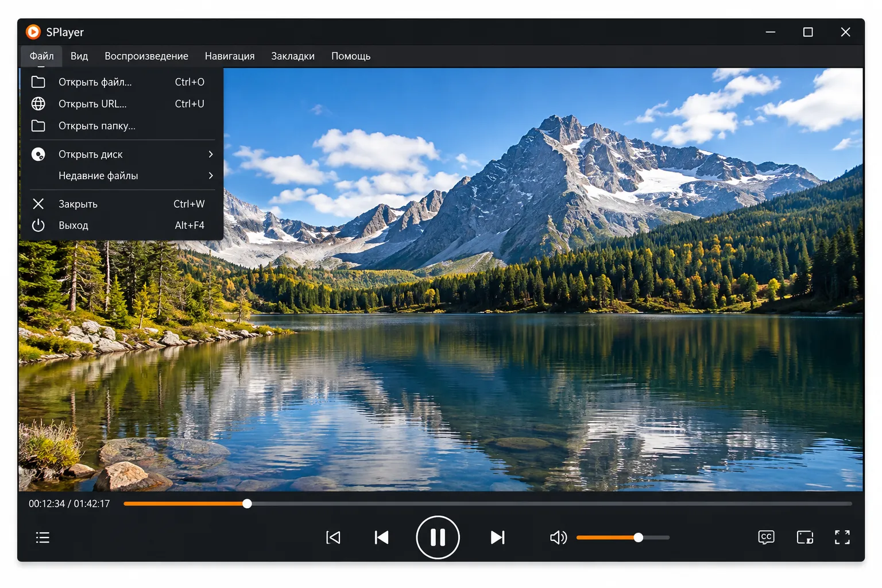Open the Навигация menu
Viewport: 882px width, 588px height.
230,56
